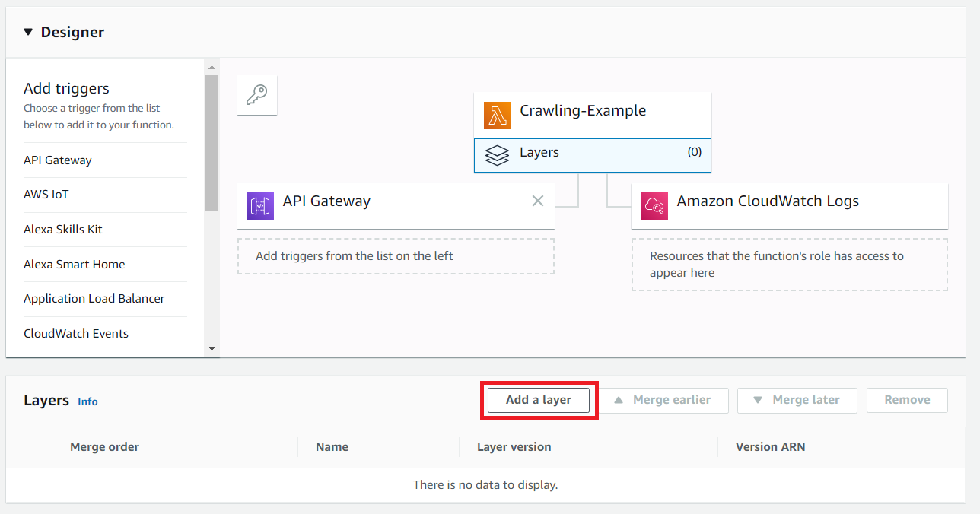980x514 pixels.
Task: Remove the API Gateway trigger
Action: (538, 201)
